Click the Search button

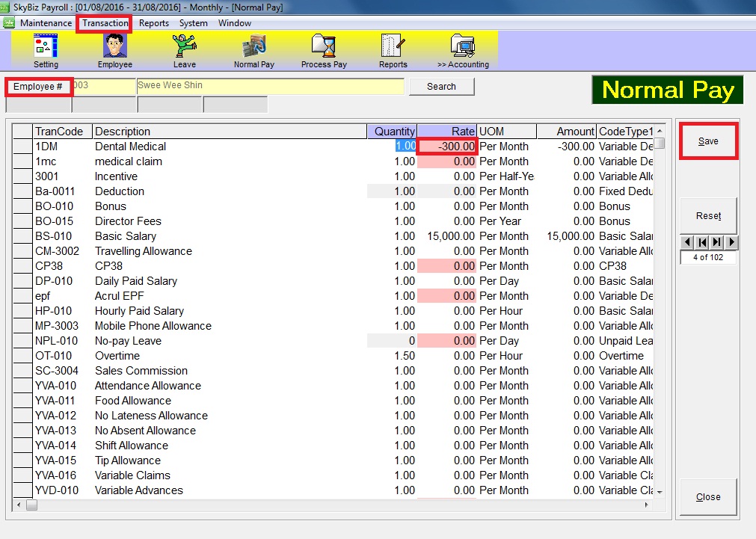[441, 87]
